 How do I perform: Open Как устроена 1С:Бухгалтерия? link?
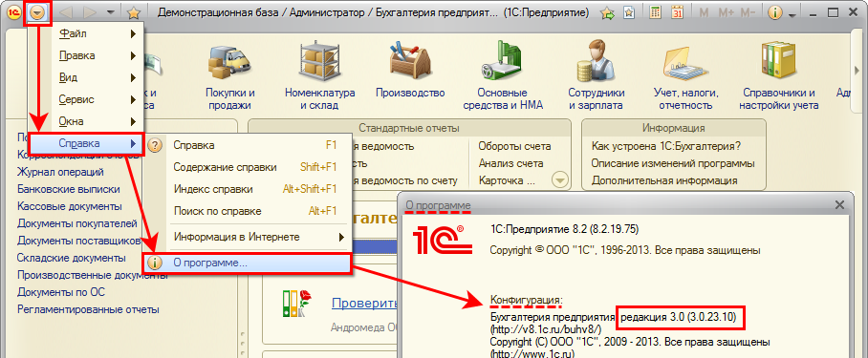click(x=666, y=146)
